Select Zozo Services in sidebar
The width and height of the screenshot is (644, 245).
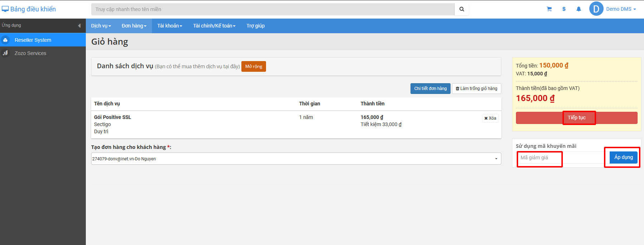click(43, 53)
